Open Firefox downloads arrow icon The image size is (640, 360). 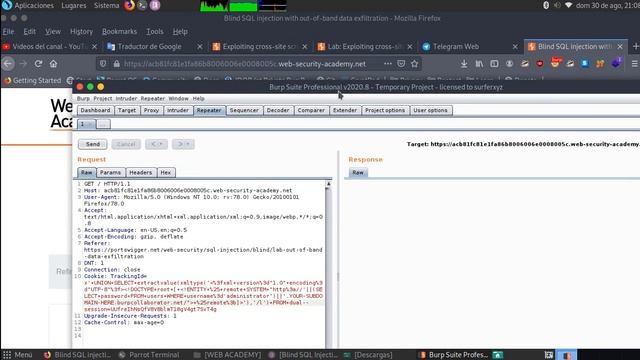click(464, 64)
